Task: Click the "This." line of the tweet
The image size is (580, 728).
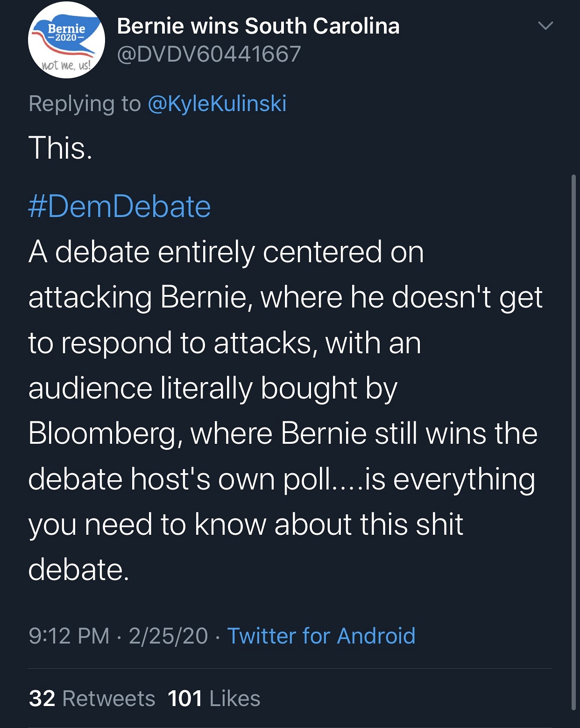Action: coord(61,148)
